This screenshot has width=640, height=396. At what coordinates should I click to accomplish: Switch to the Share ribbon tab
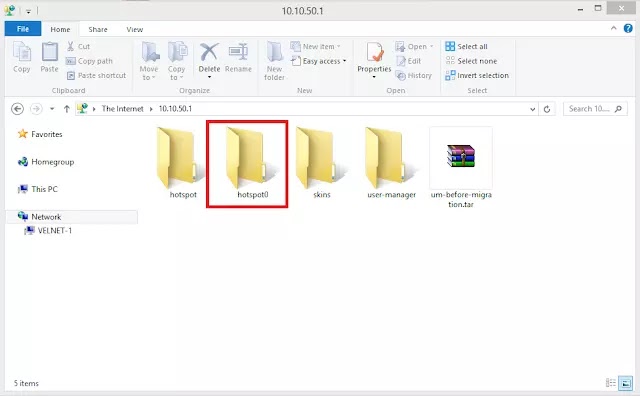pos(98,29)
